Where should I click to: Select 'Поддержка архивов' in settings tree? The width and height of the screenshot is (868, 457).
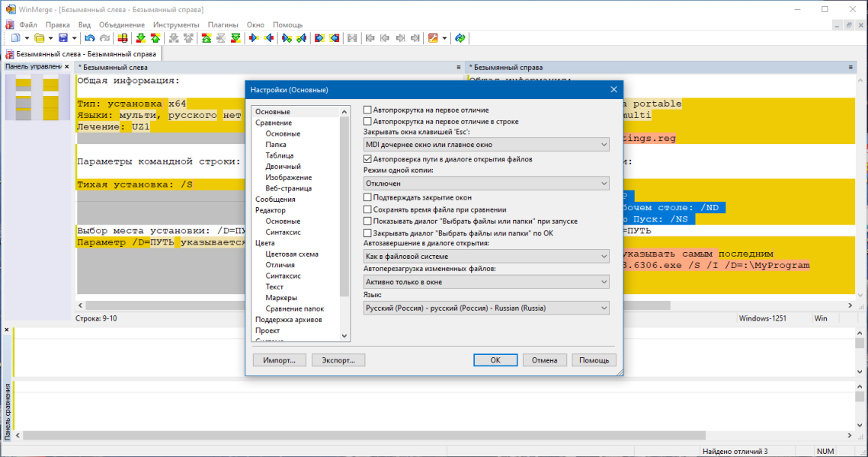coord(288,320)
